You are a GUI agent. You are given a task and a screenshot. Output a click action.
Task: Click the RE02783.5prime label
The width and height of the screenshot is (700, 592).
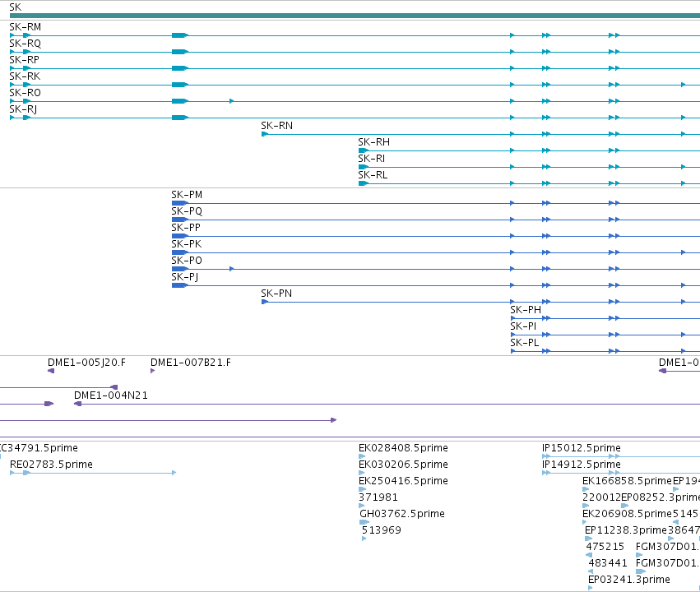point(51,465)
